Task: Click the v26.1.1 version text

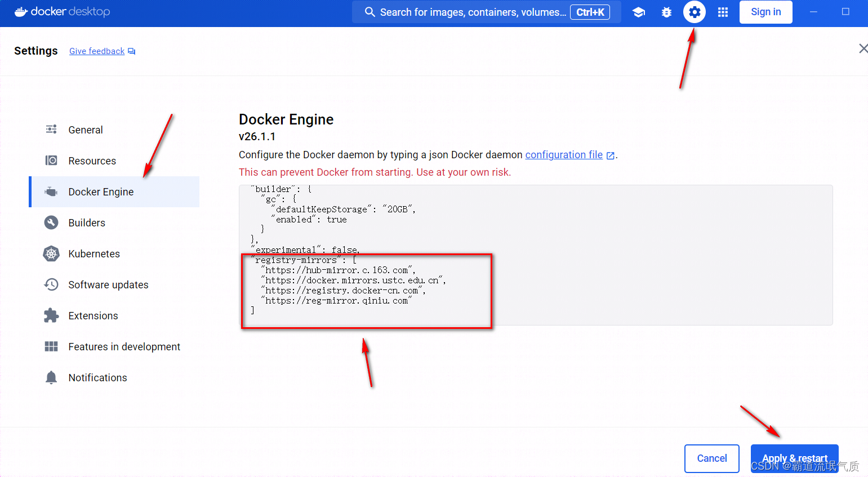Action: click(x=257, y=136)
